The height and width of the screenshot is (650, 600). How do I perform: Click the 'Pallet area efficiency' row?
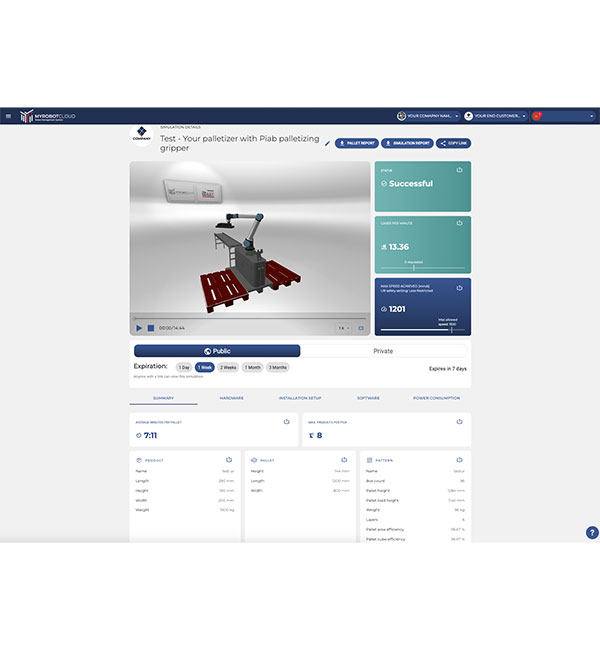click(415, 529)
